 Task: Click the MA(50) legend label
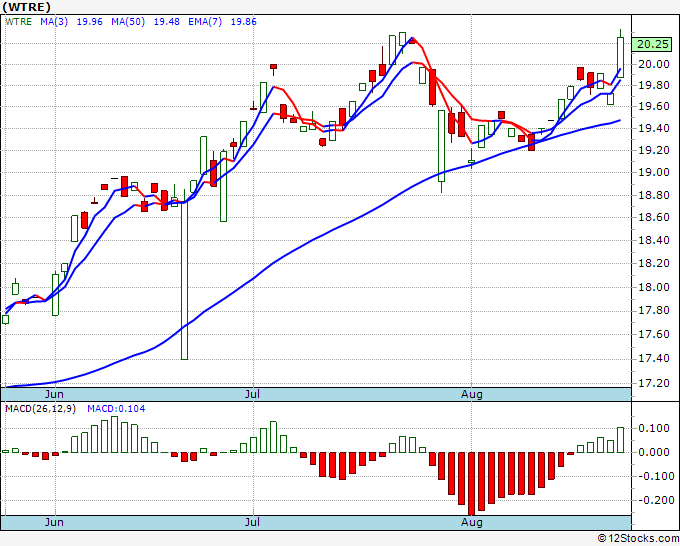coord(128,22)
